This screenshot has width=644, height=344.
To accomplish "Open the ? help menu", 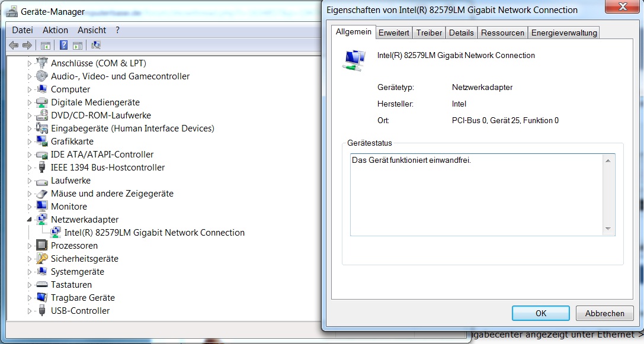I will pos(117,30).
